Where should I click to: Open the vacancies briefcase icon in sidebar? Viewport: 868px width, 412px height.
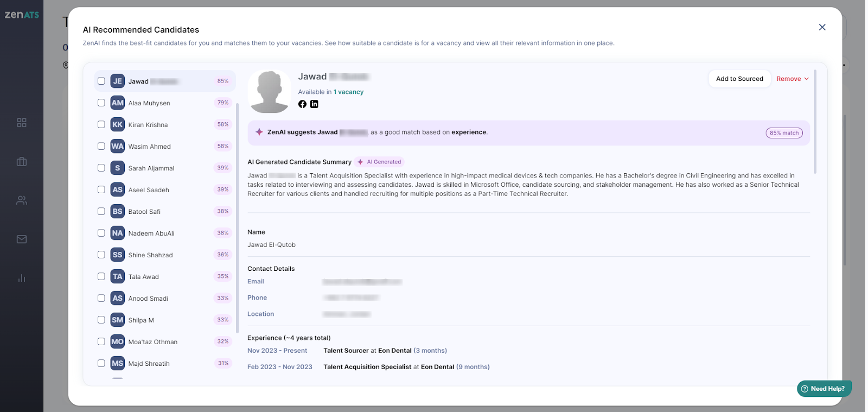[22, 162]
